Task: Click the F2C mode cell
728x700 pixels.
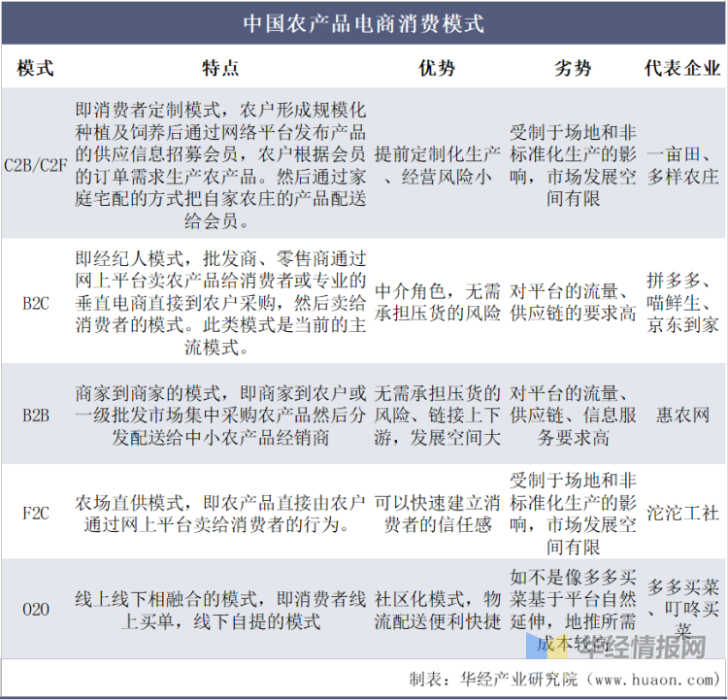Action: coord(36,514)
